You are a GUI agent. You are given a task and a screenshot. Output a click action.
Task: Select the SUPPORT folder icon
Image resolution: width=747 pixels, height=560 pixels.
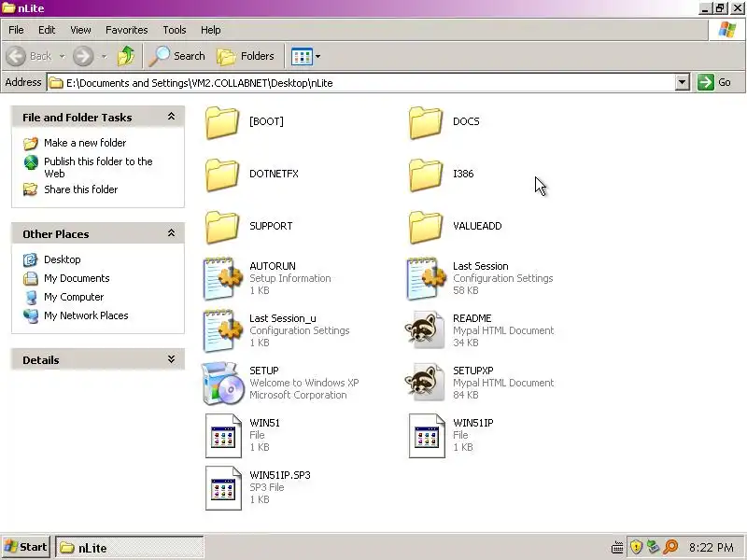click(x=222, y=227)
